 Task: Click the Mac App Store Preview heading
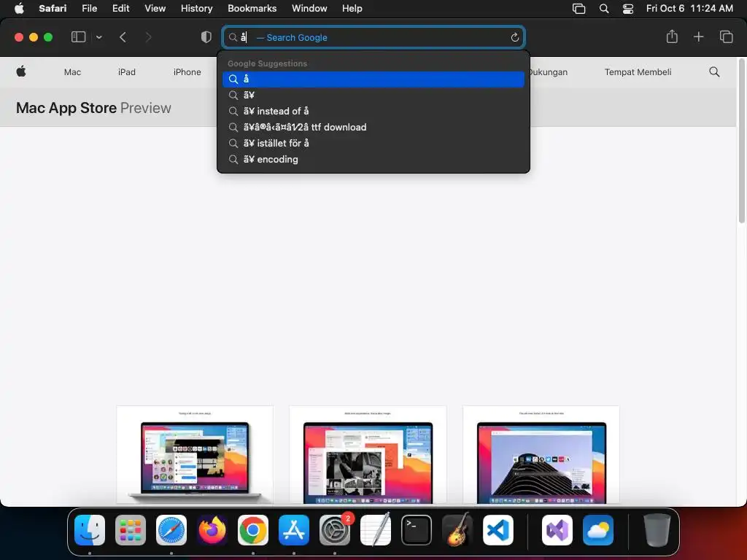(x=93, y=108)
